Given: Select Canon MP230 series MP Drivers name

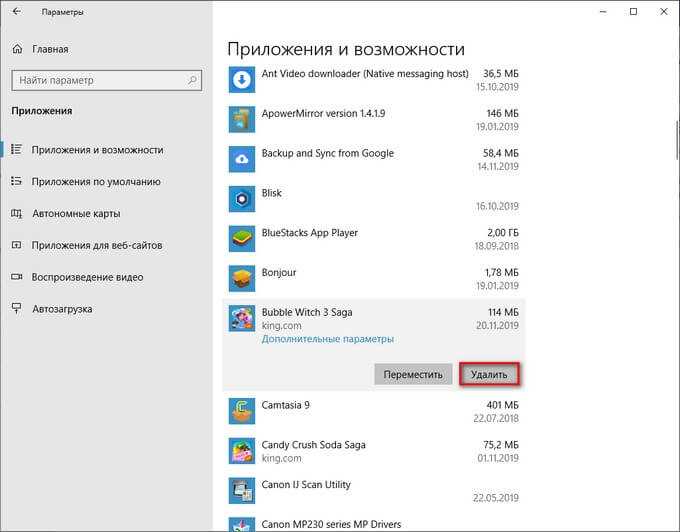Looking at the screenshot, I should coord(331,524).
